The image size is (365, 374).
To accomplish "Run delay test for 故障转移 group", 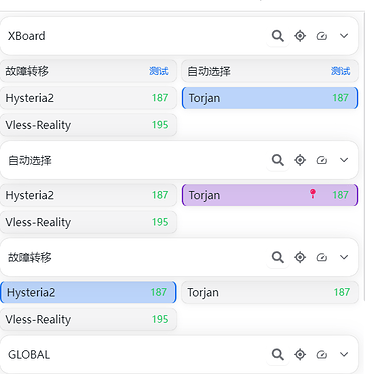I will pyautogui.click(x=322, y=257).
